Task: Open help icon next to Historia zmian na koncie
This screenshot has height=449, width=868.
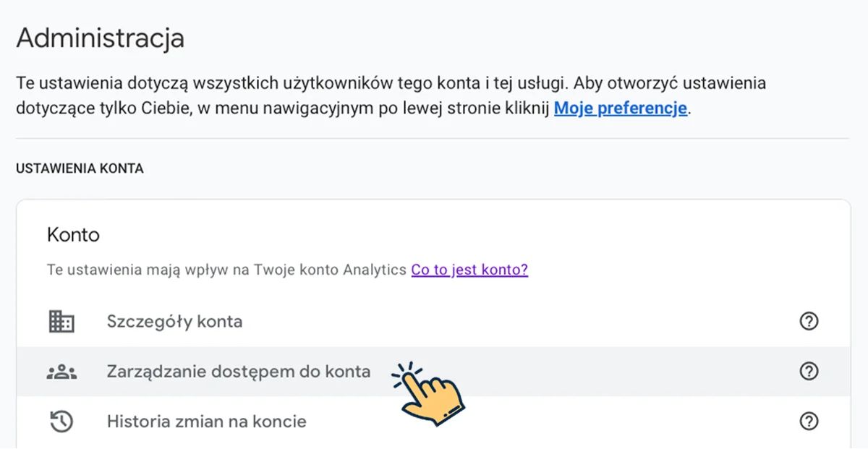Action: [x=809, y=421]
